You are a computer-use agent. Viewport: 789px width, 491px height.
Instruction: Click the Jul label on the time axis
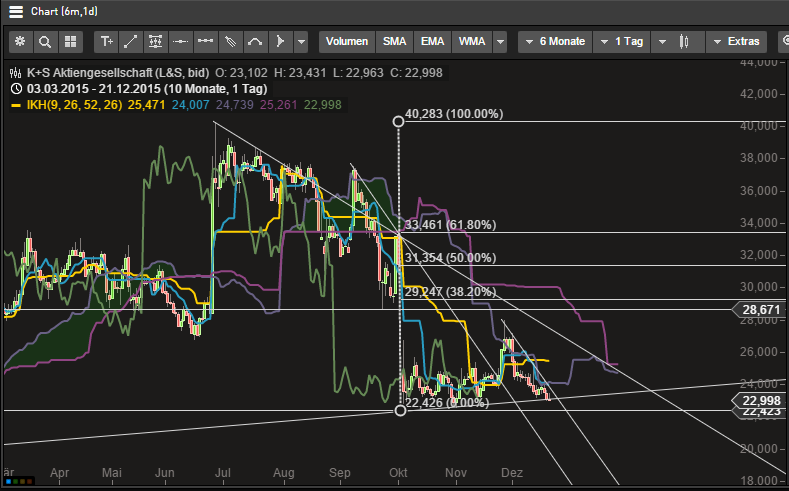tap(222, 473)
